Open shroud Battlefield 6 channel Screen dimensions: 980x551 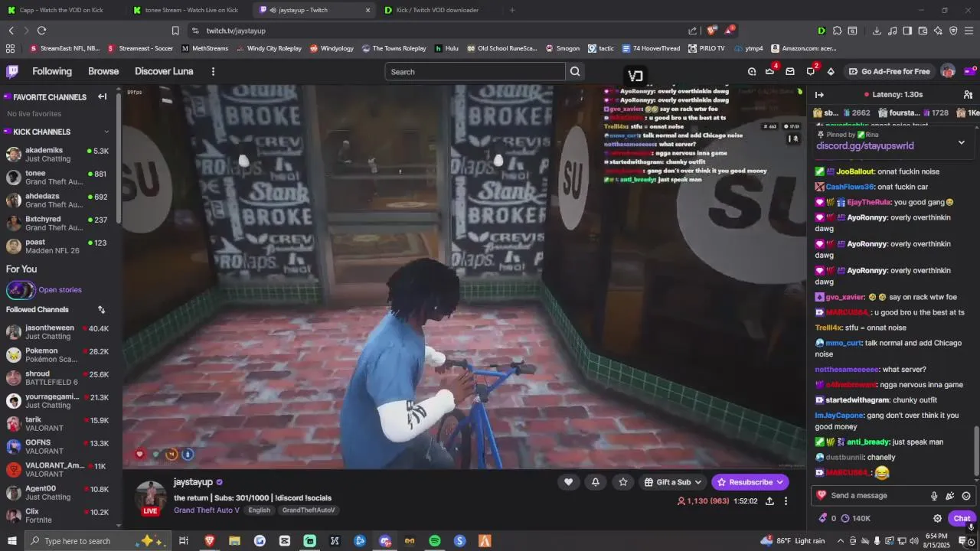click(57, 378)
